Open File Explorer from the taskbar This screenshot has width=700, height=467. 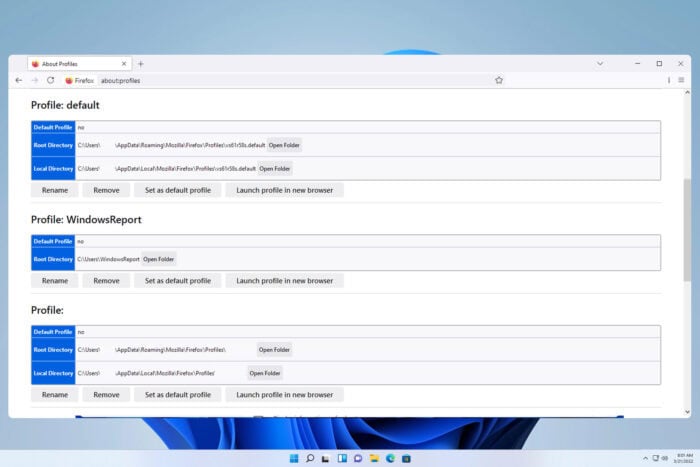click(374, 459)
